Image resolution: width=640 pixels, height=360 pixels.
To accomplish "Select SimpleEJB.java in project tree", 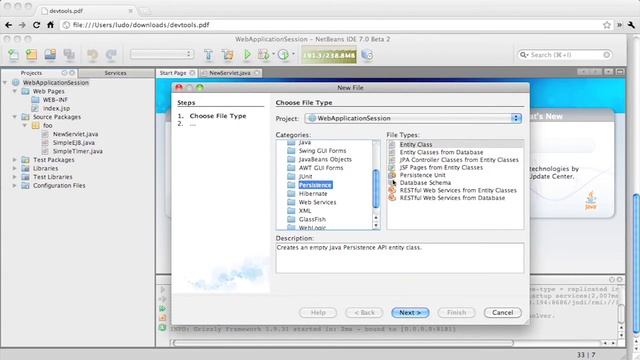I will 73,142.
